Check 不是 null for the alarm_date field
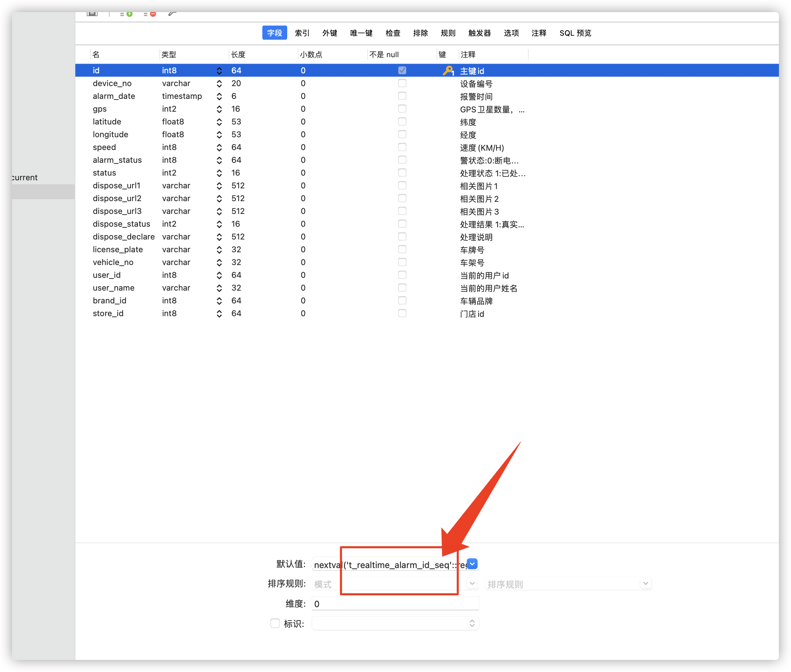Screen dimensions: 791x672 click(402, 96)
